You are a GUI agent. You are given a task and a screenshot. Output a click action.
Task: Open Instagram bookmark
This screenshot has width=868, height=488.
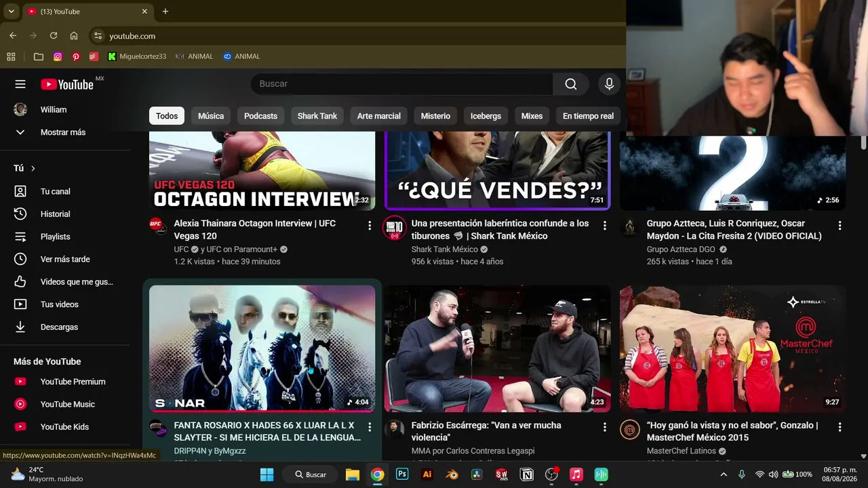[58, 56]
